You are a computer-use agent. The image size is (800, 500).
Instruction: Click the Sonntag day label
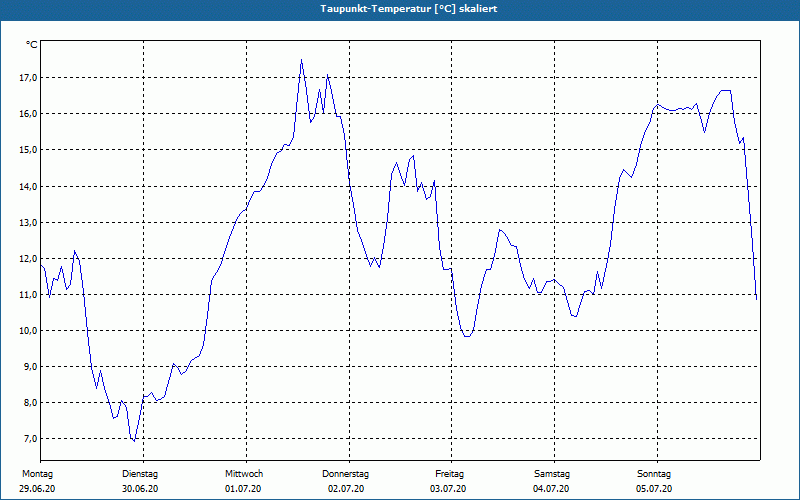coord(654,474)
